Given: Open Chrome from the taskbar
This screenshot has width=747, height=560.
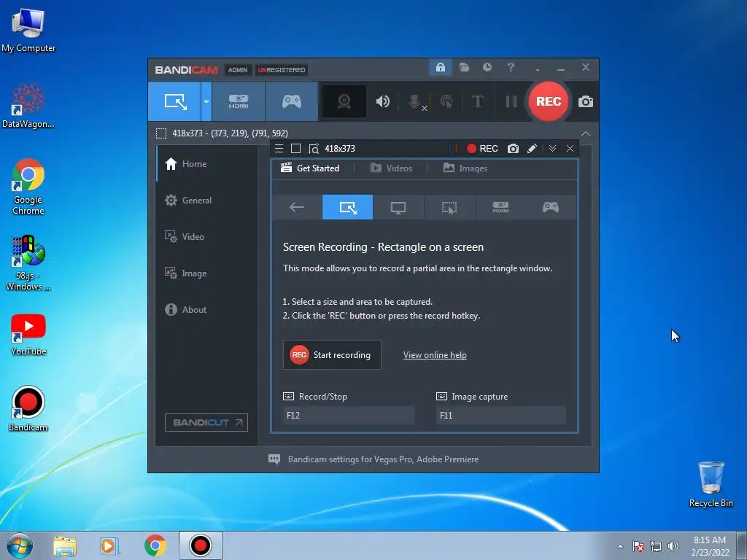Looking at the screenshot, I should click(155, 545).
